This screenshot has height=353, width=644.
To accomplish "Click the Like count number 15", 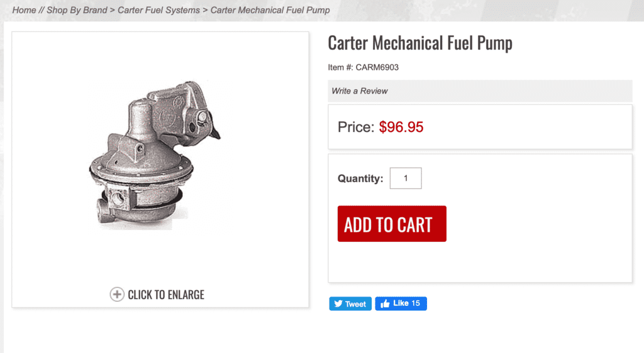I will [x=416, y=303].
